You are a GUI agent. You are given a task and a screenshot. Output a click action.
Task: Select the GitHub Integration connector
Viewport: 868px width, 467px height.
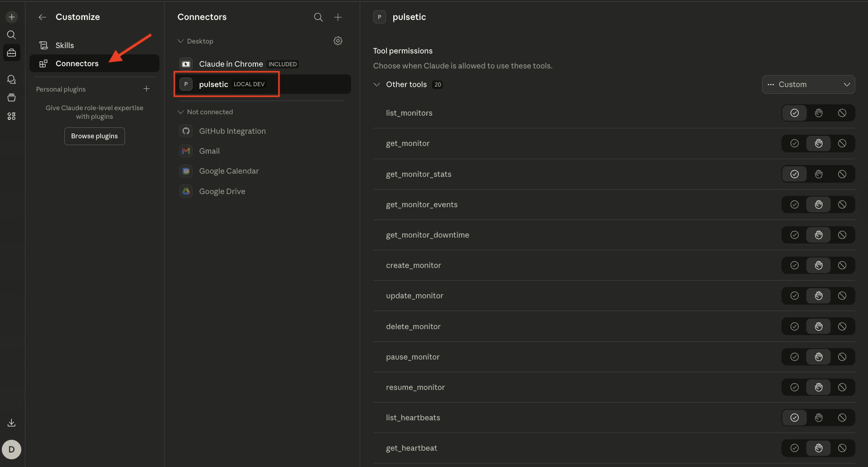pyautogui.click(x=262, y=131)
